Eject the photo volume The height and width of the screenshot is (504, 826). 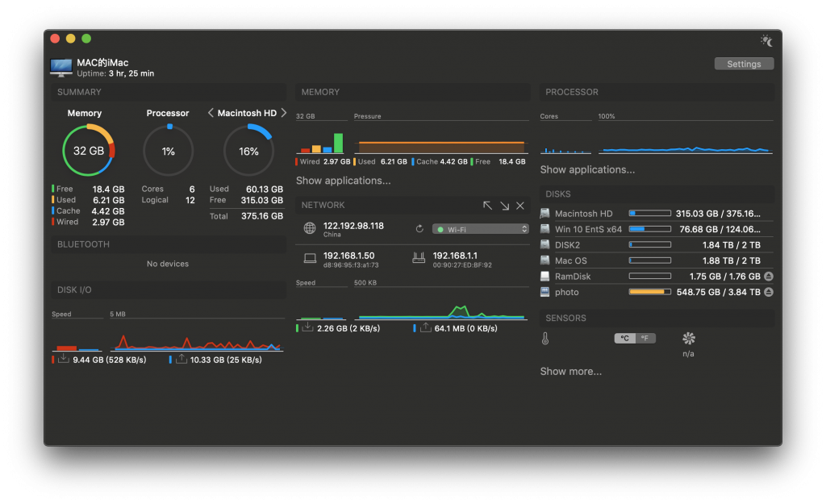(x=769, y=292)
